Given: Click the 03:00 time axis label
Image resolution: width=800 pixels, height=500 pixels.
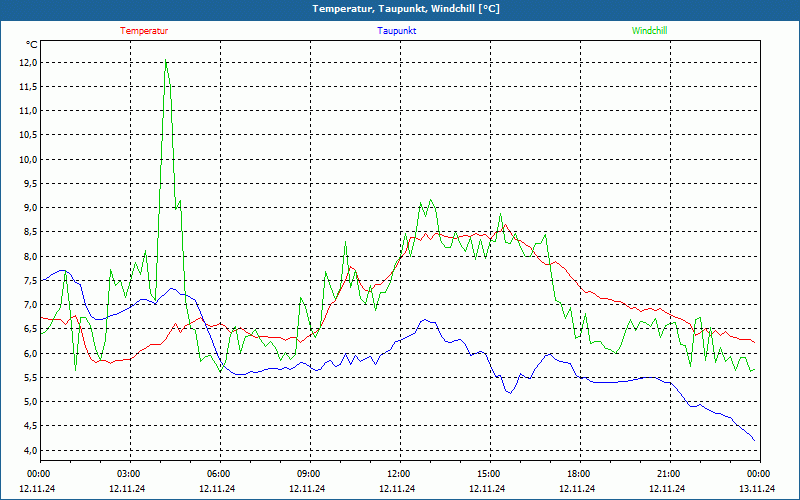Looking at the screenshot, I should (x=130, y=473).
